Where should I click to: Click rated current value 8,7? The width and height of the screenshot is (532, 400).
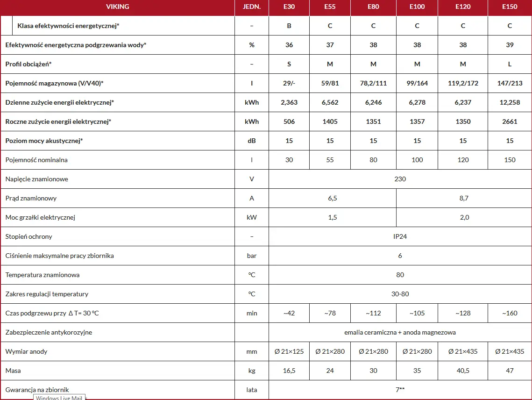464,198
